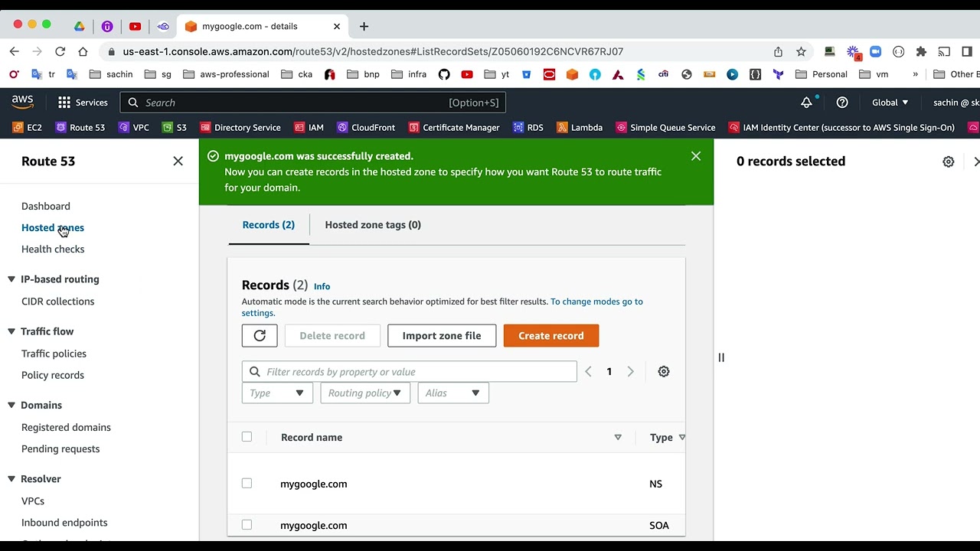Open the Lambda shortcut in favorites bar

click(x=580, y=128)
